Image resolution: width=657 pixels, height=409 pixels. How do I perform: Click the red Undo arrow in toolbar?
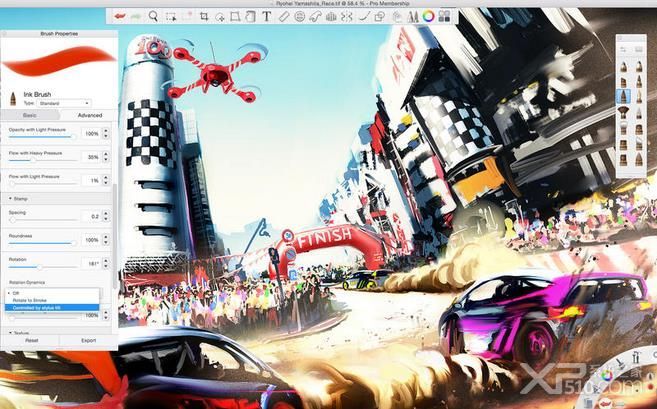tap(120, 16)
